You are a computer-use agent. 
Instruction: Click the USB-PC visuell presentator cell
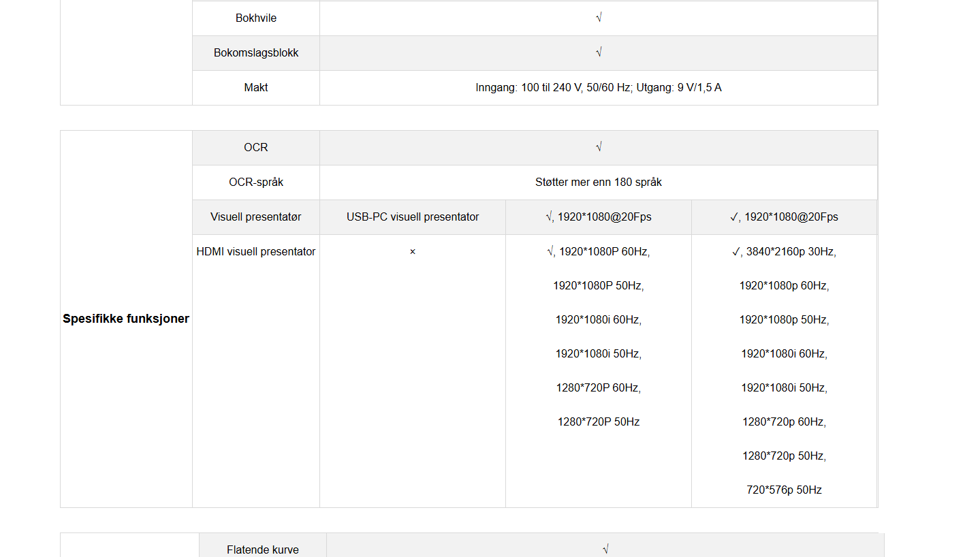tap(412, 217)
